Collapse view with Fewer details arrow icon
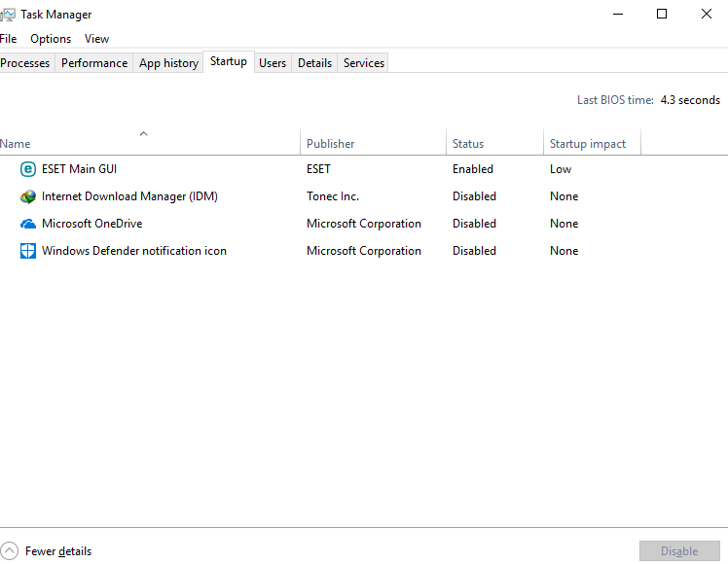This screenshot has width=728, height=564. [x=9, y=551]
